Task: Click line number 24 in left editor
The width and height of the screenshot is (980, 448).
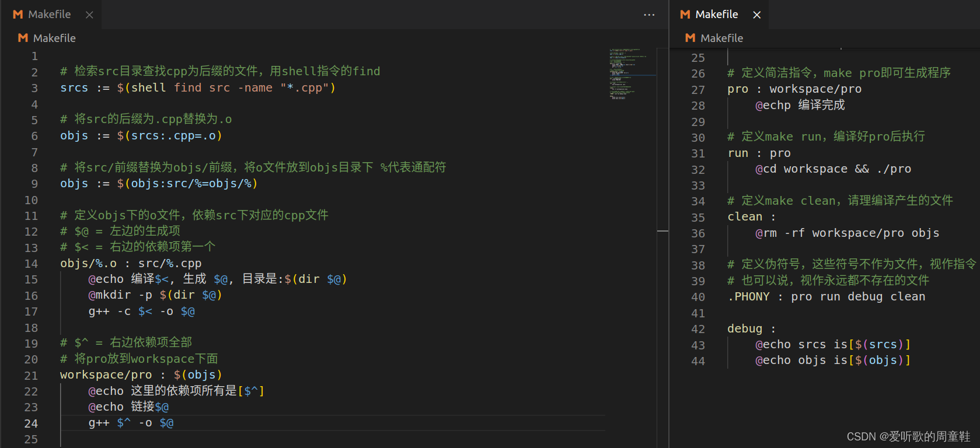Action: (31, 423)
